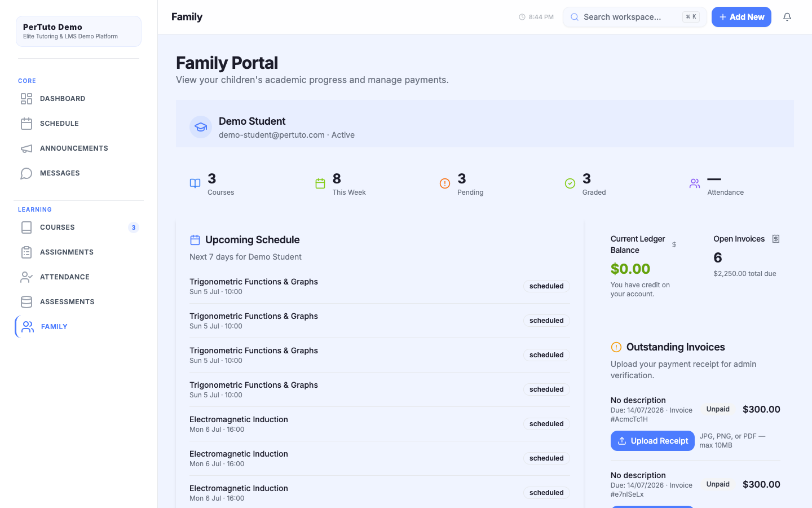This screenshot has width=812, height=508.
Task: Click the CORE section label
Action: coord(27,81)
